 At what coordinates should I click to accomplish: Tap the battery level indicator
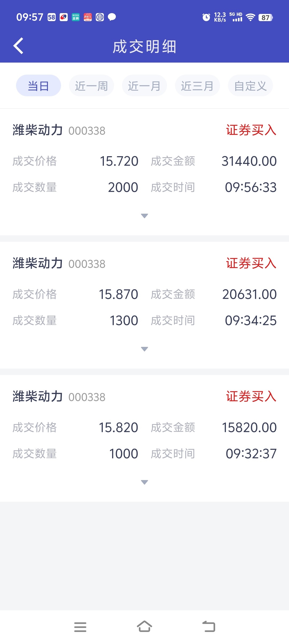coord(265,18)
